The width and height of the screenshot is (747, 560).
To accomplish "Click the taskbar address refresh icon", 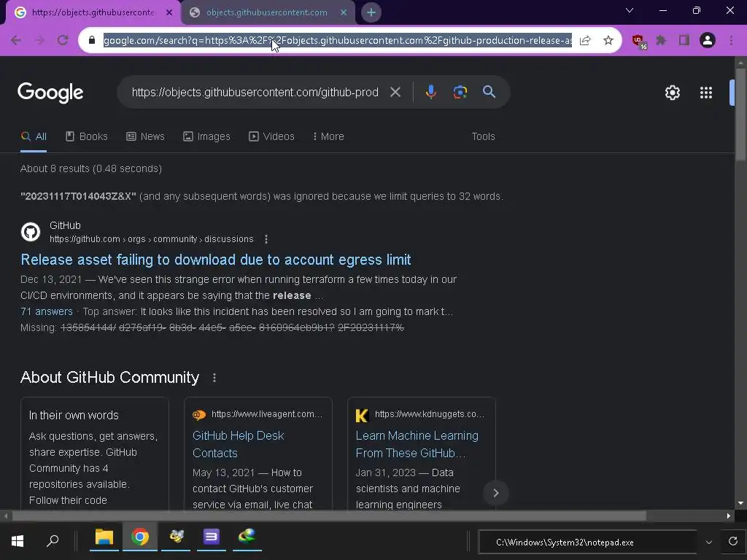I will 733,542.
